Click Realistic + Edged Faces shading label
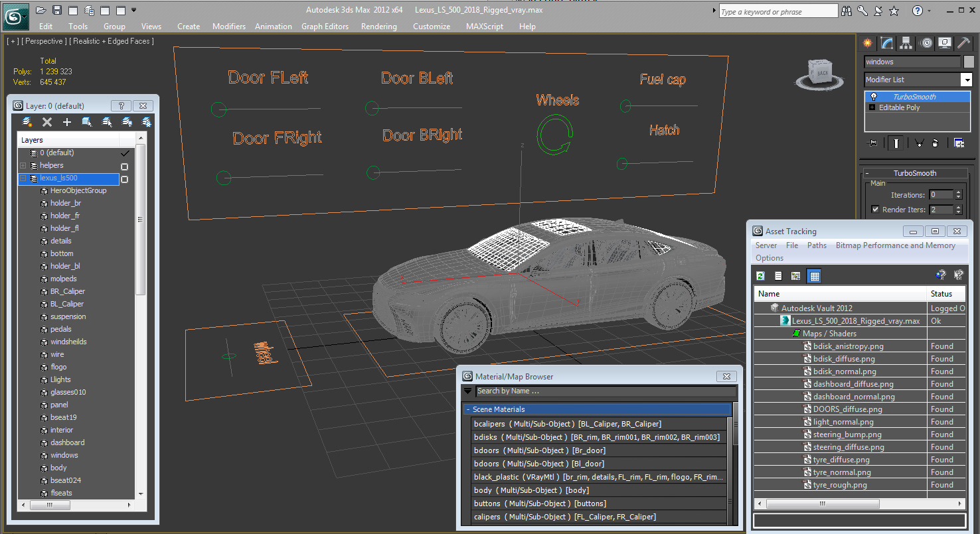 [112, 41]
